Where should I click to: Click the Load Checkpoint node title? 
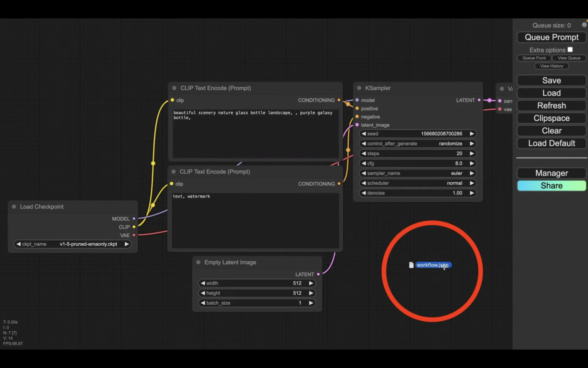pos(42,207)
